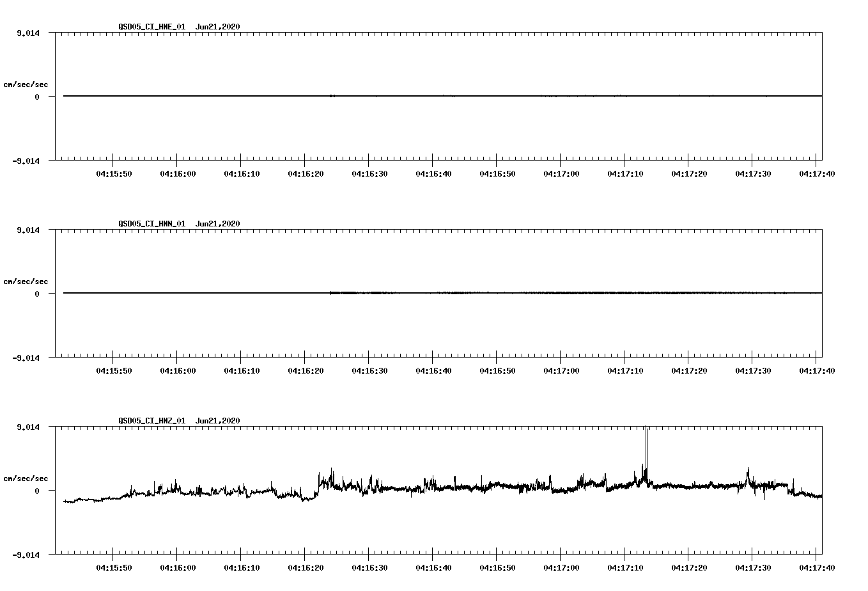This screenshot has width=868, height=591.
Task: Select the 04:17:30 time label under HNN chart
Action: 753,370
